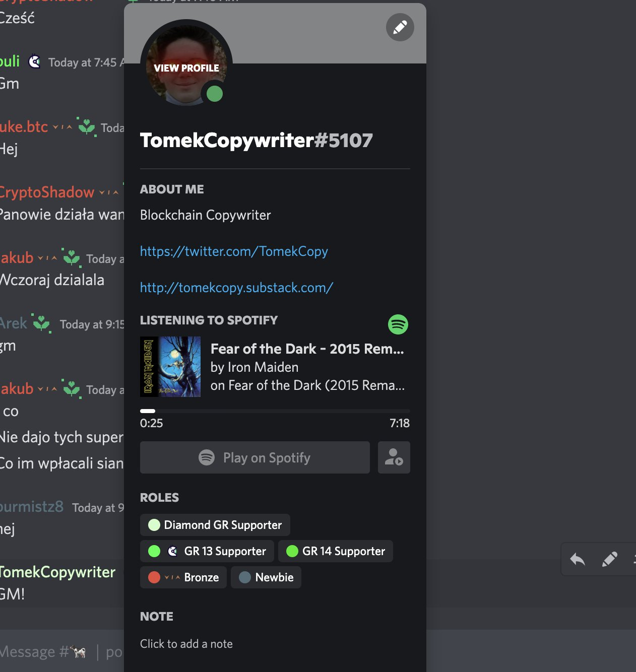Viewport: 636px width, 672px height.
Task: Click the Bronze role badge icon
Action: tap(172, 577)
